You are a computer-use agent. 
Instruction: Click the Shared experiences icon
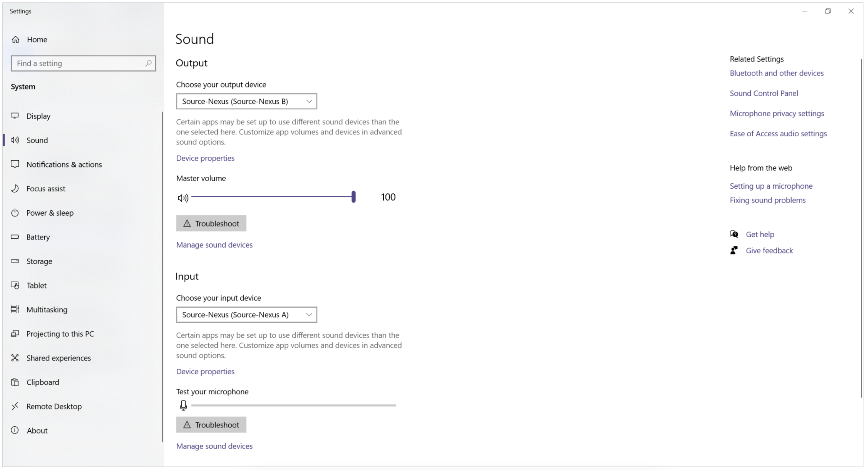[15, 358]
